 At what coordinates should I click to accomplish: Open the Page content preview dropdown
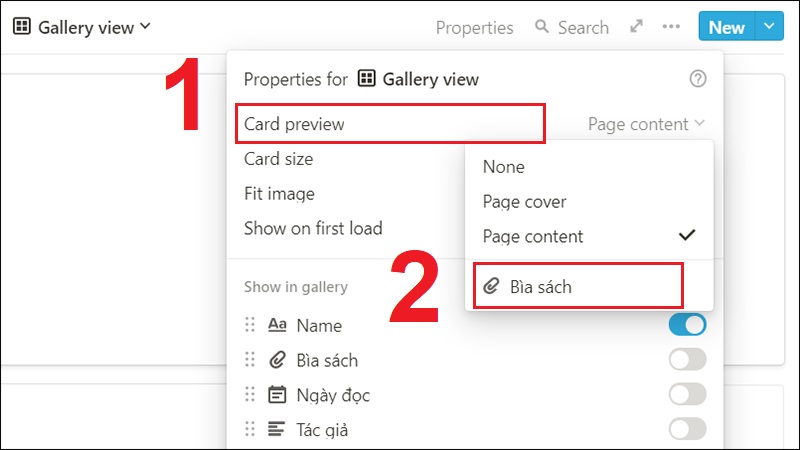(x=647, y=124)
